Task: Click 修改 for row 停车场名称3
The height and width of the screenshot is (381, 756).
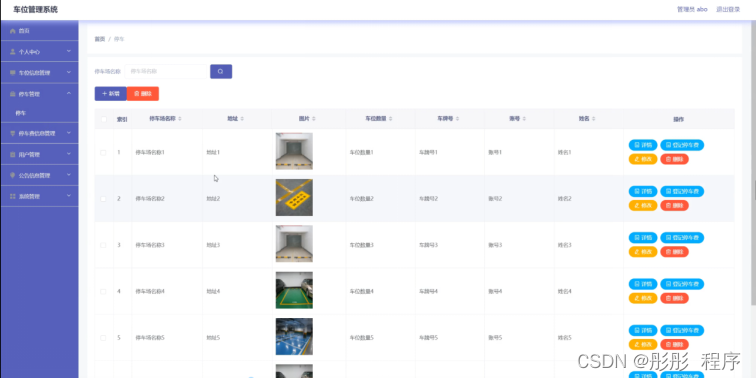Action: click(643, 252)
